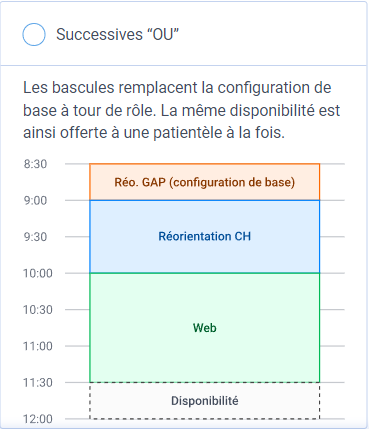The width and height of the screenshot is (369, 429).
Task: Select the dashed Disponibilité block
Action: [205, 401]
